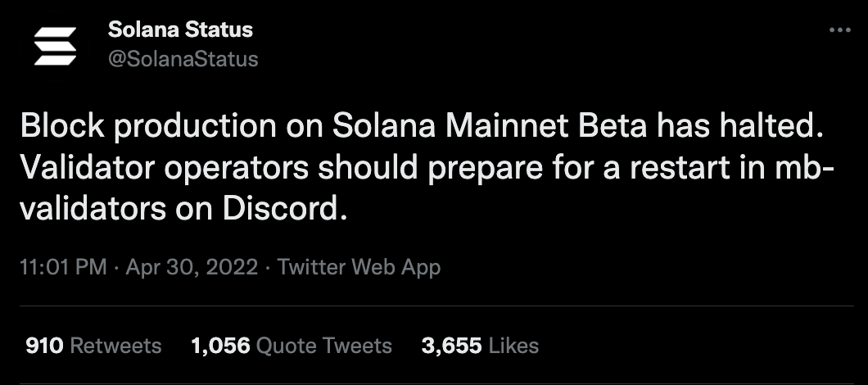The height and width of the screenshot is (385, 868).
Task: Open the @SolanaStatus handle link
Action: point(183,59)
